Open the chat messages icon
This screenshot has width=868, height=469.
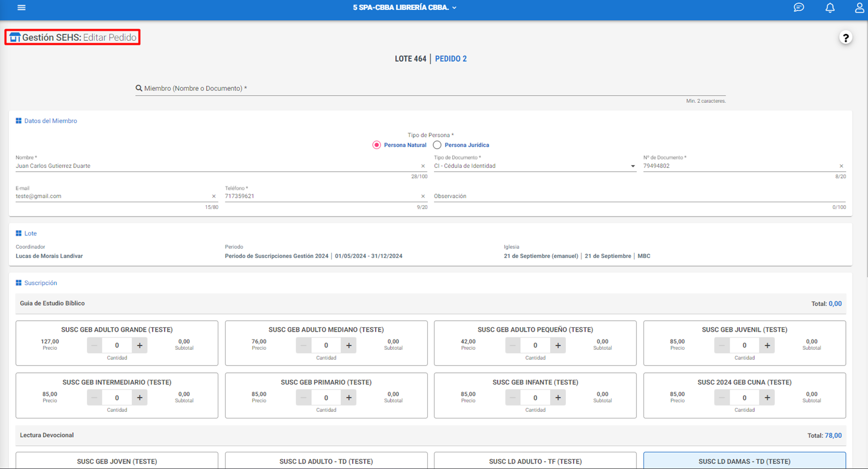(x=799, y=7)
